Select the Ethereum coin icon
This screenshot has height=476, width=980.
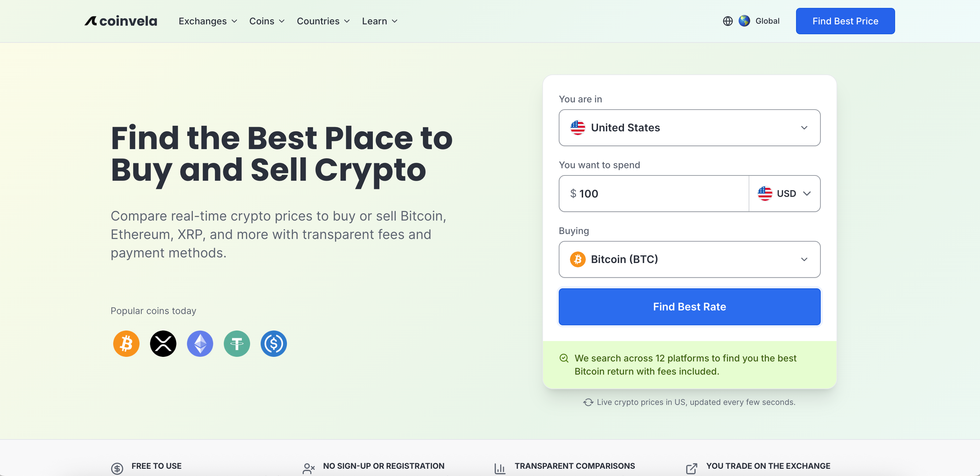200,344
